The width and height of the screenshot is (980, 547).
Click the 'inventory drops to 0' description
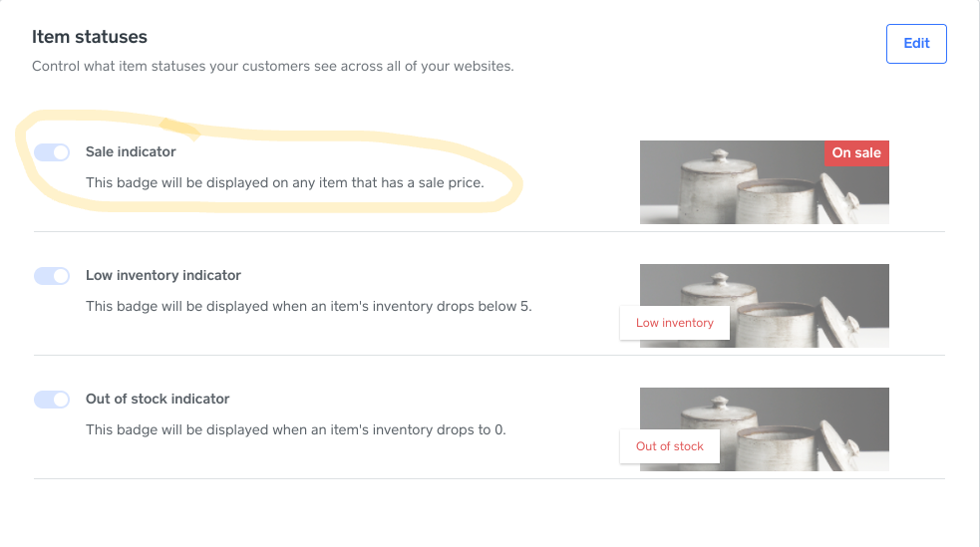point(295,430)
